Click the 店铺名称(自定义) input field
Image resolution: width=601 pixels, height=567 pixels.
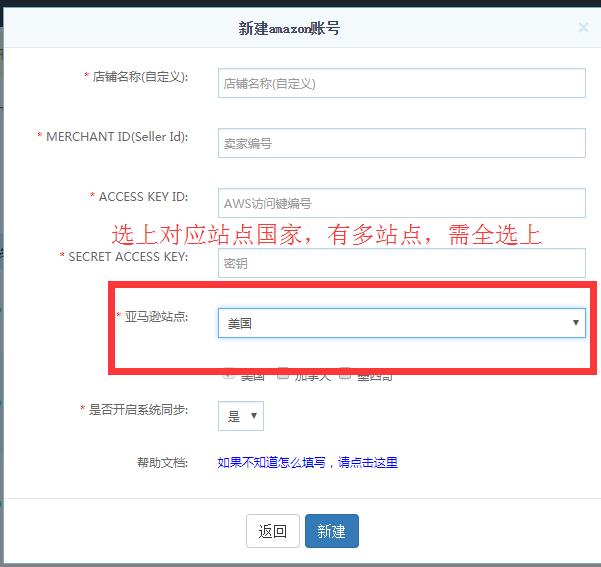pyautogui.click(x=401, y=83)
